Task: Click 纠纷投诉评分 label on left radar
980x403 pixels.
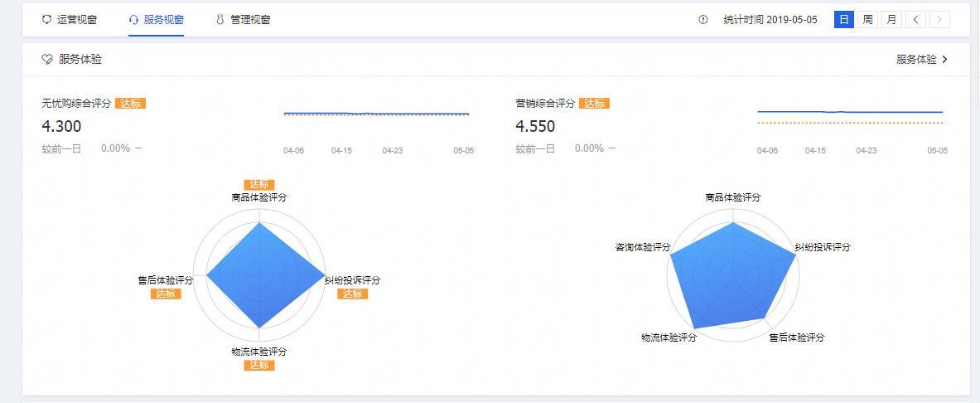Action: (353, 280)
